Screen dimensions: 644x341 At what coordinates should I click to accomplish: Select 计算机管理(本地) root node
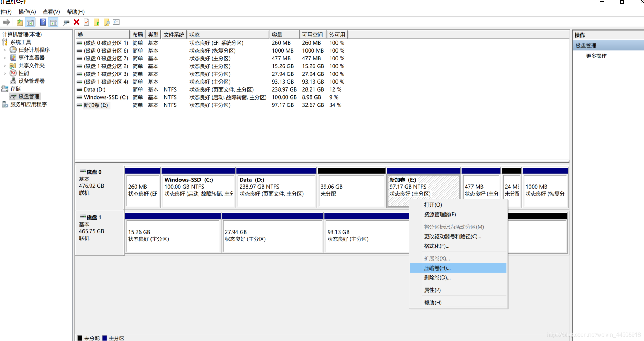coord(22,34)
